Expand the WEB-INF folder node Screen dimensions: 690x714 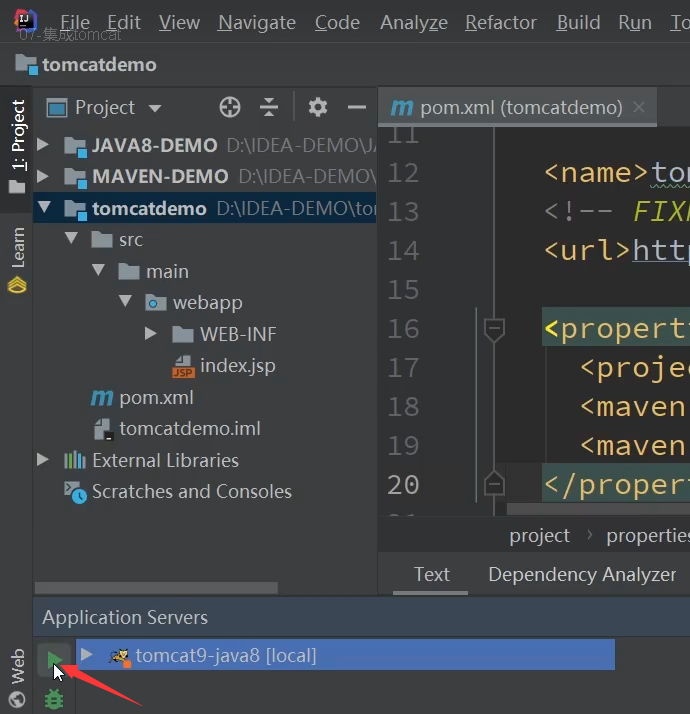151,334
